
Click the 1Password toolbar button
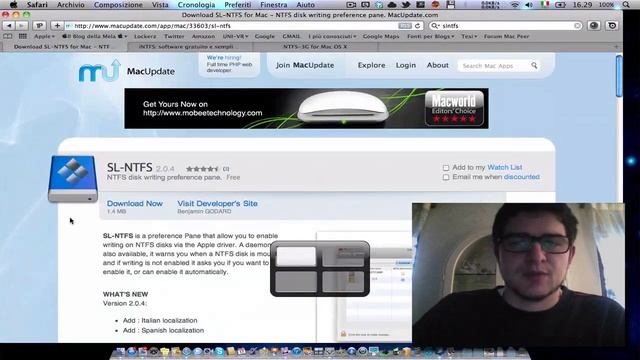[x=40, y=26]
